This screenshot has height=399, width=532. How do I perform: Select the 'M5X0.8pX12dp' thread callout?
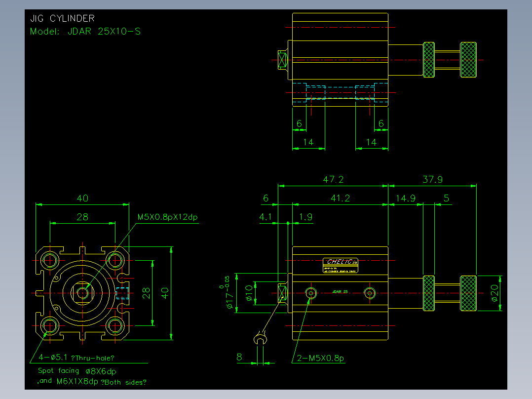click(168, 217)
